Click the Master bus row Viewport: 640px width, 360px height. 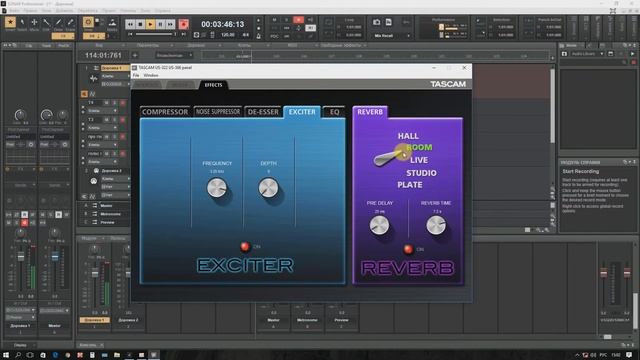pyautogui.click(x=107, y=206)
